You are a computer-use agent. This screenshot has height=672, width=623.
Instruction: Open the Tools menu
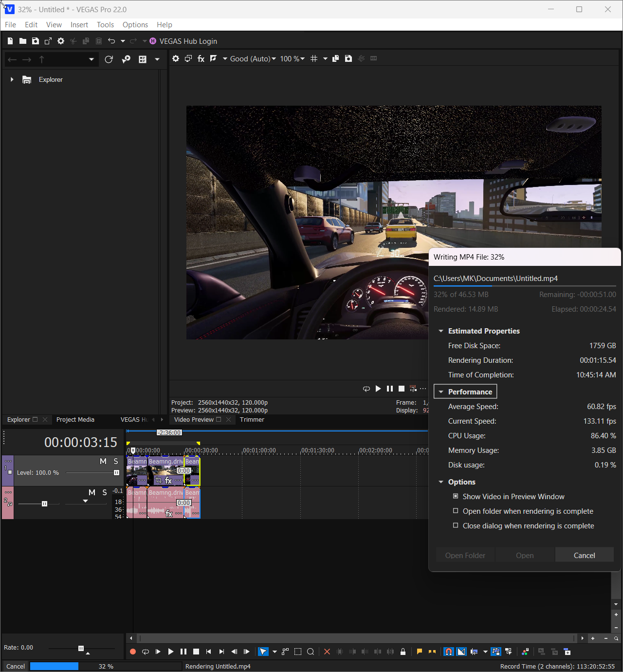pos(105,25)
